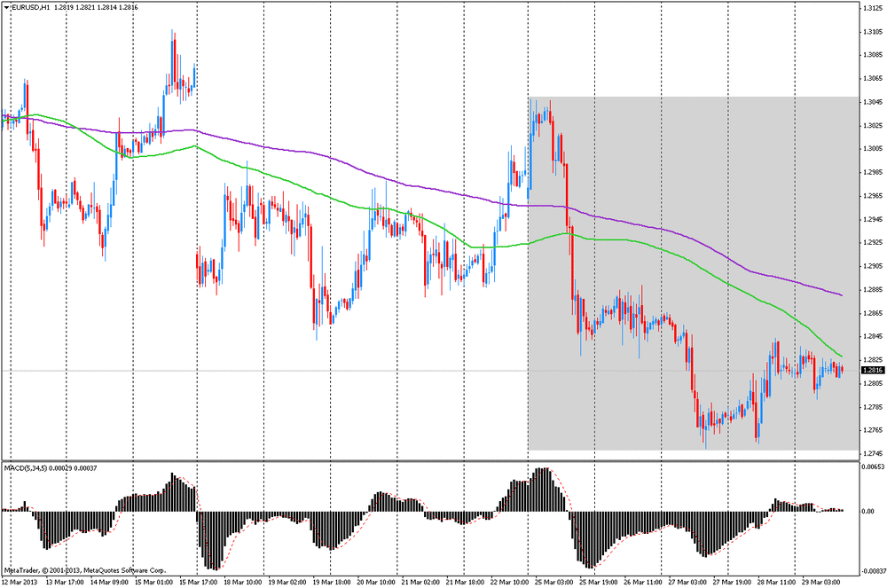The height and width of the screenshot is (588, 887).
Task: Click the 28 Mar 11:00 time label
Action: coord(775,582)
